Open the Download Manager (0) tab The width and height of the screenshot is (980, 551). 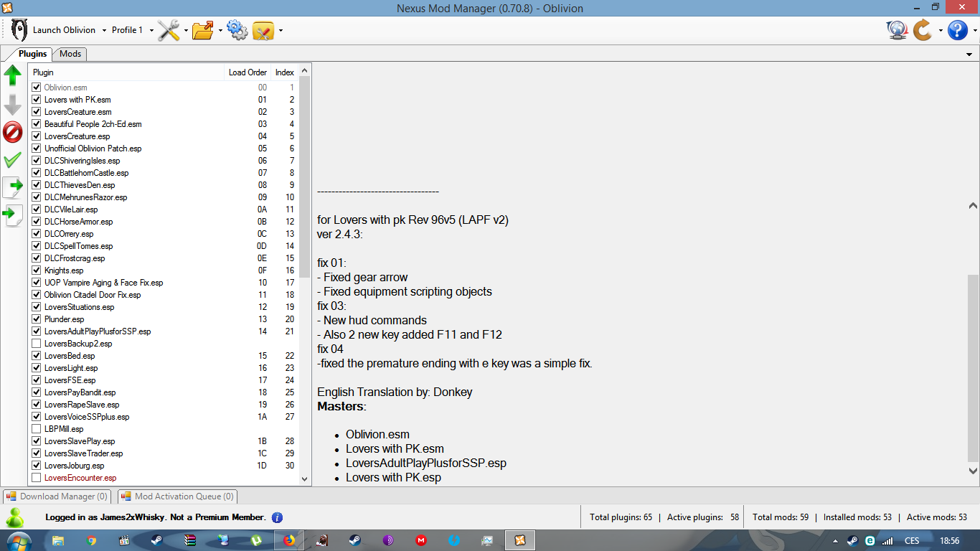pos(57,496)
